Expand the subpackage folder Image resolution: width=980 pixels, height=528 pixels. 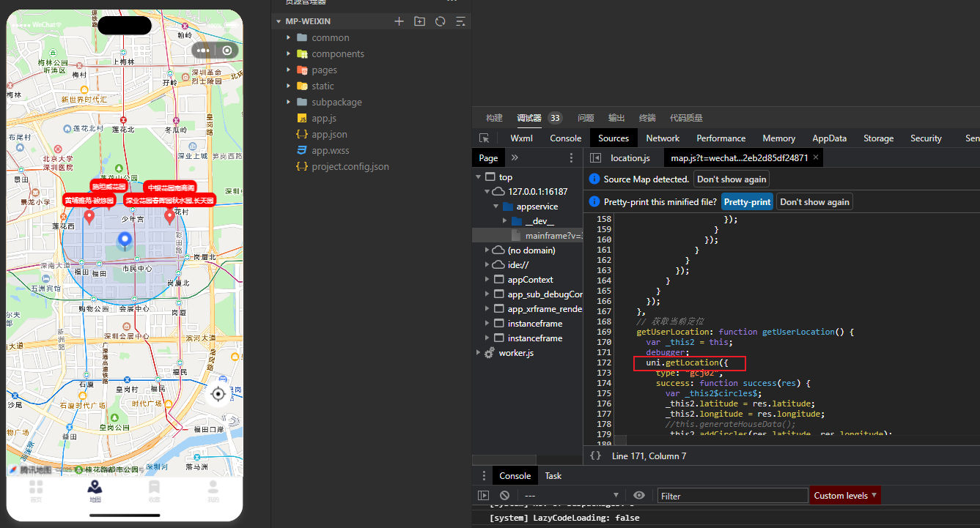[x=289, y=102]
